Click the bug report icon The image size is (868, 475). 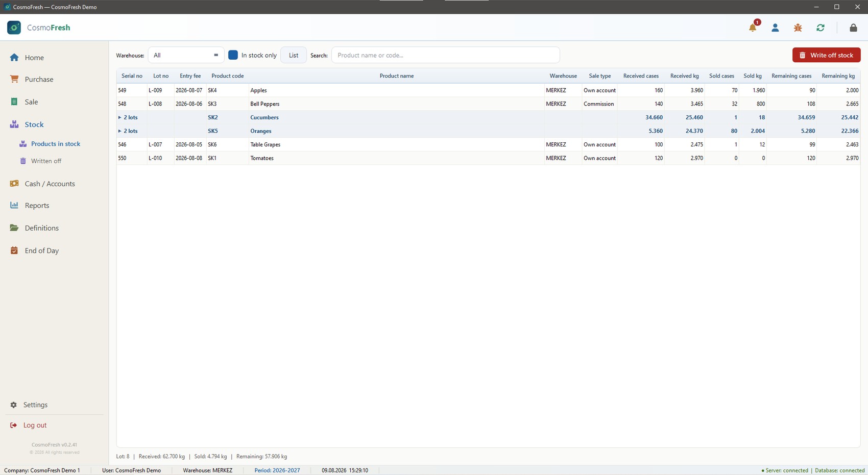click(798, 28)
